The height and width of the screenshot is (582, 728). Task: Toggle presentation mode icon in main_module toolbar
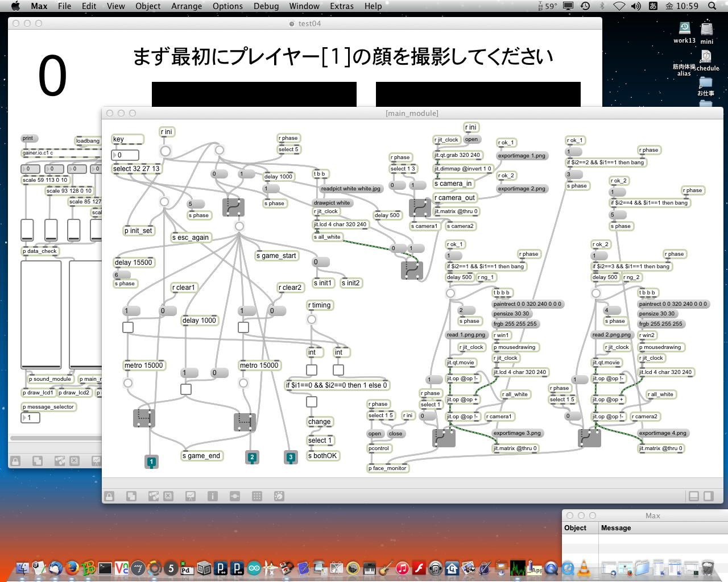[190, 496]
